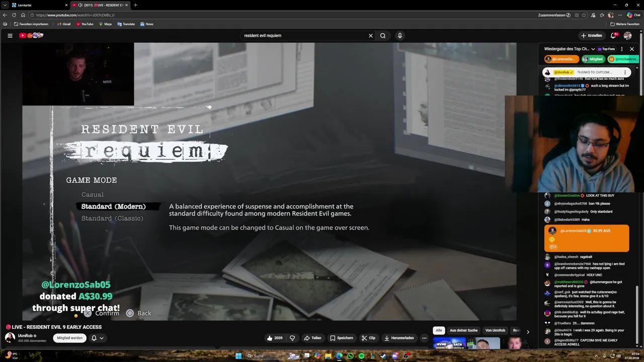
Task: Toggle channel notification bell dropdown
Action: [98, 338]
